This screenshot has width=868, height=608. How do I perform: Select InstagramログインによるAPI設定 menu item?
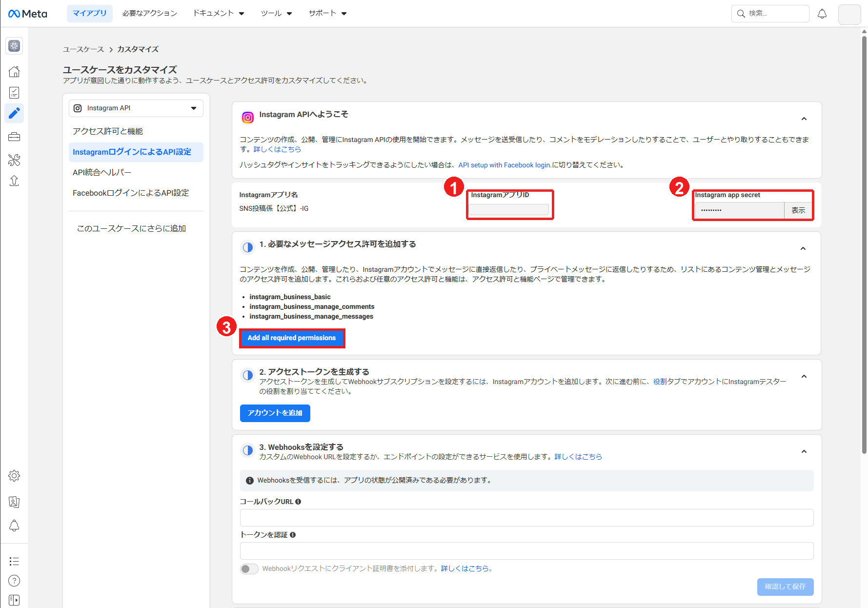point(136,152)
